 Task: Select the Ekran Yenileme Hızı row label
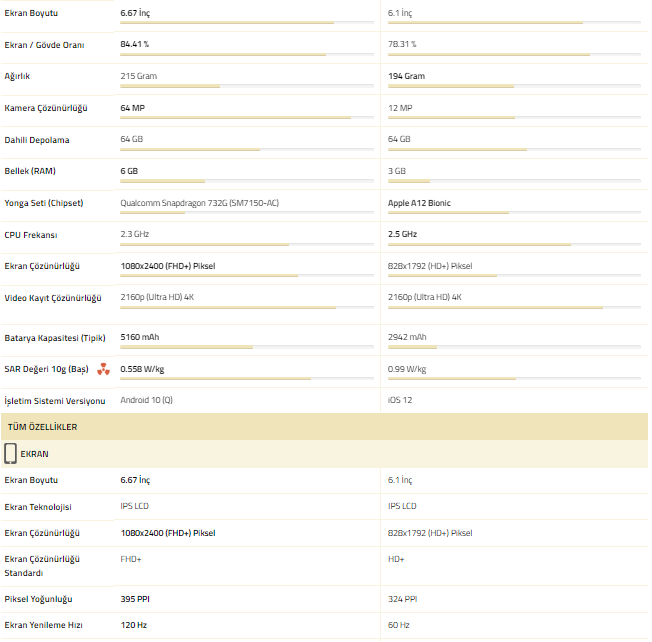coord(43,625)
